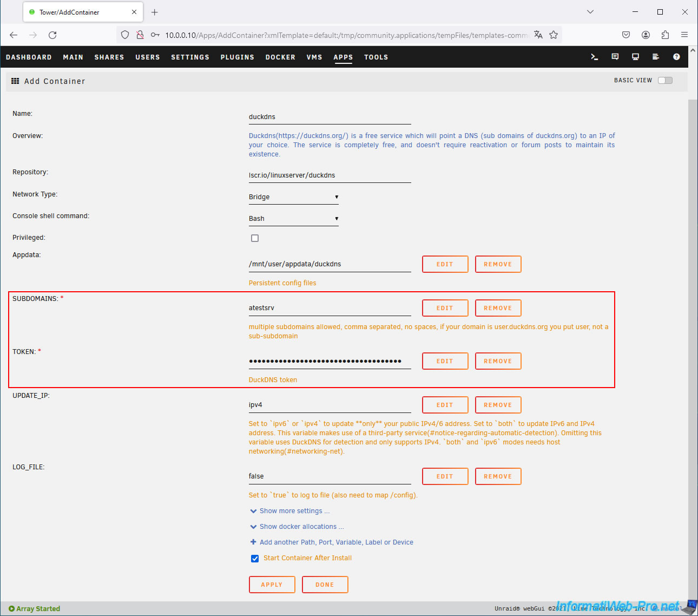Open the Dashboard menu tab
Screen dimensions: 698x616
coord(29,57)
